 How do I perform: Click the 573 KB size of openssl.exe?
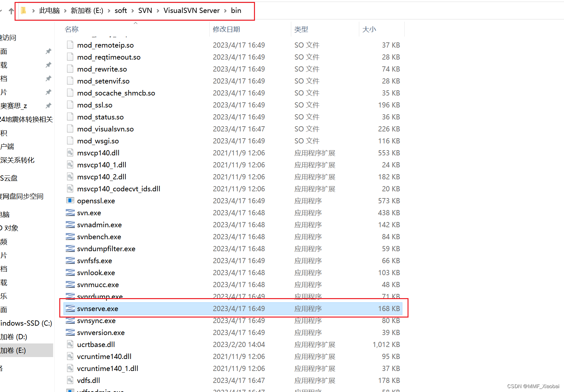pyautogui.click(x=389, y=201)
